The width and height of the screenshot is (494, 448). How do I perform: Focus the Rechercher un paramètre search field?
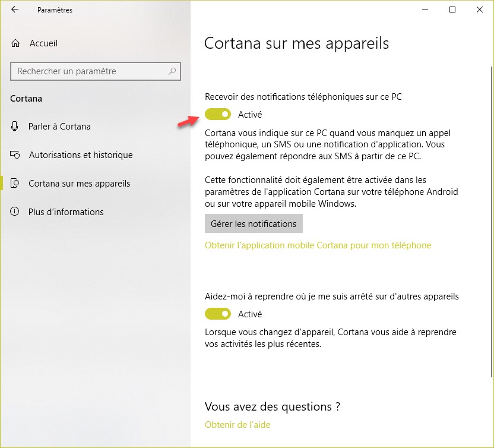point(96,71)
